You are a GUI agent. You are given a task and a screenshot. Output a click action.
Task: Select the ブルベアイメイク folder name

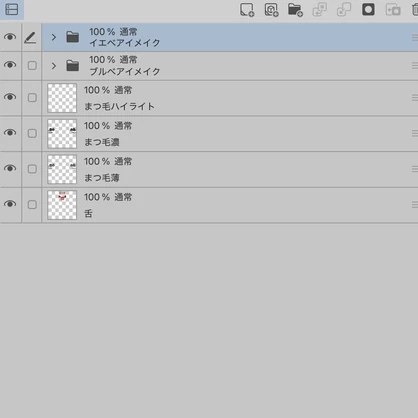point(125,71)
